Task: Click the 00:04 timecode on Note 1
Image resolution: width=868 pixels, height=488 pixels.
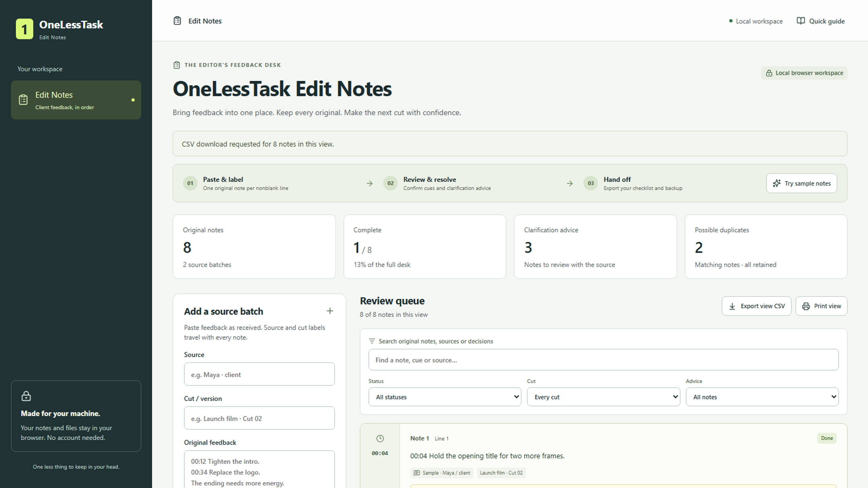Action: 380,453
